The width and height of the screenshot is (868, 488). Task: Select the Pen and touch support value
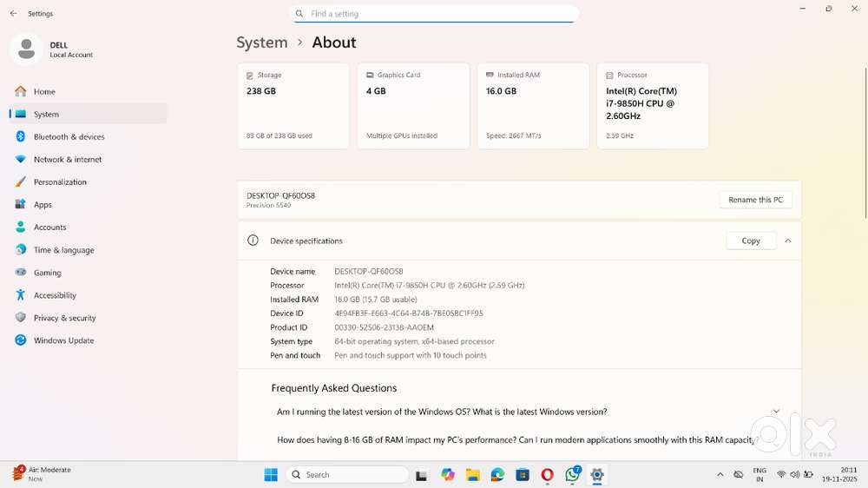(x=411, y=355)
